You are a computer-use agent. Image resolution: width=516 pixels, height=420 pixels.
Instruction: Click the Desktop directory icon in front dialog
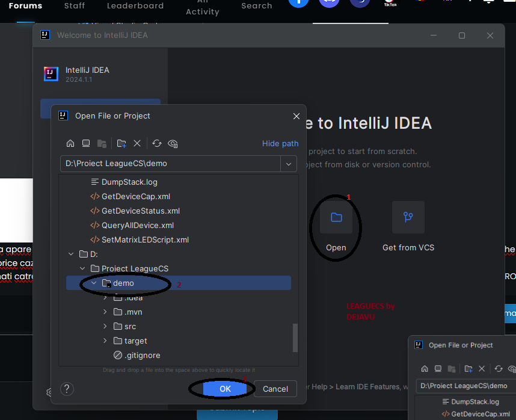[x=86, y=144]
